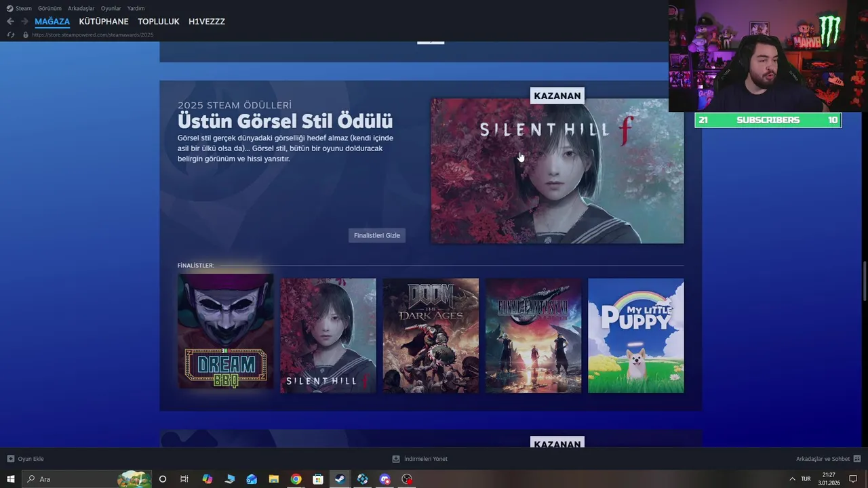Open the DOOM The Dark Ages finalist card

tap(431, 335)
